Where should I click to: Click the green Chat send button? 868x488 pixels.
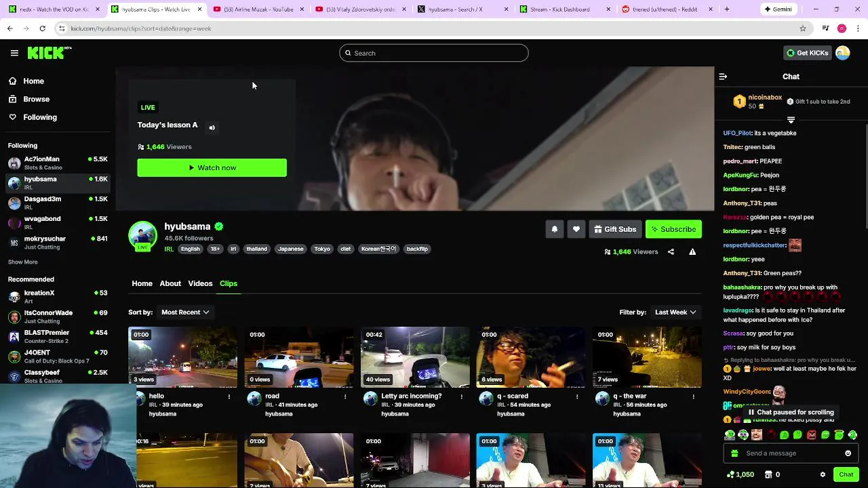pyautogui.click(x=846, y=474)
